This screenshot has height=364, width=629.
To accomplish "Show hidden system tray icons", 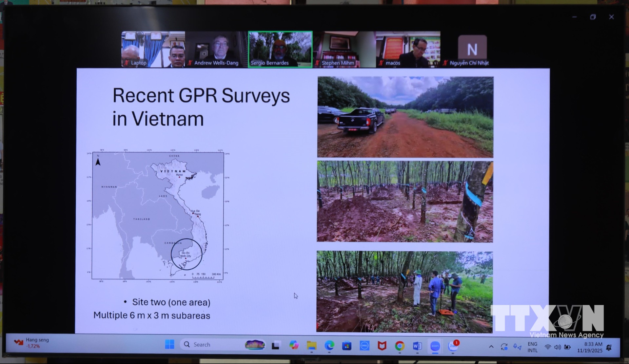I will click(x=491, y=347).
